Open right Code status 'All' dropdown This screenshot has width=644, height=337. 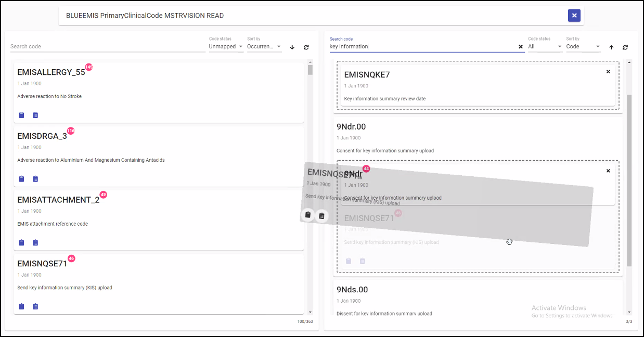545,46
